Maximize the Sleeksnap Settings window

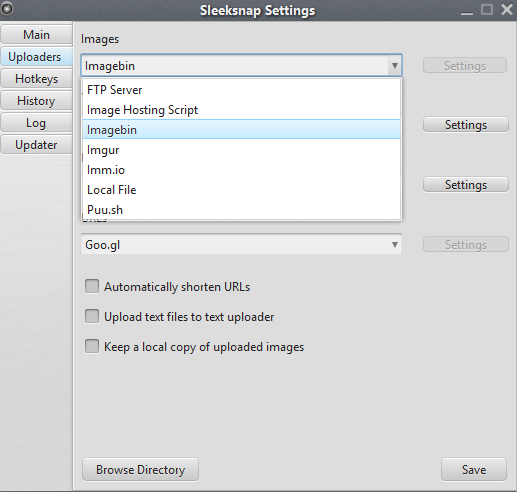pos(487,9)
